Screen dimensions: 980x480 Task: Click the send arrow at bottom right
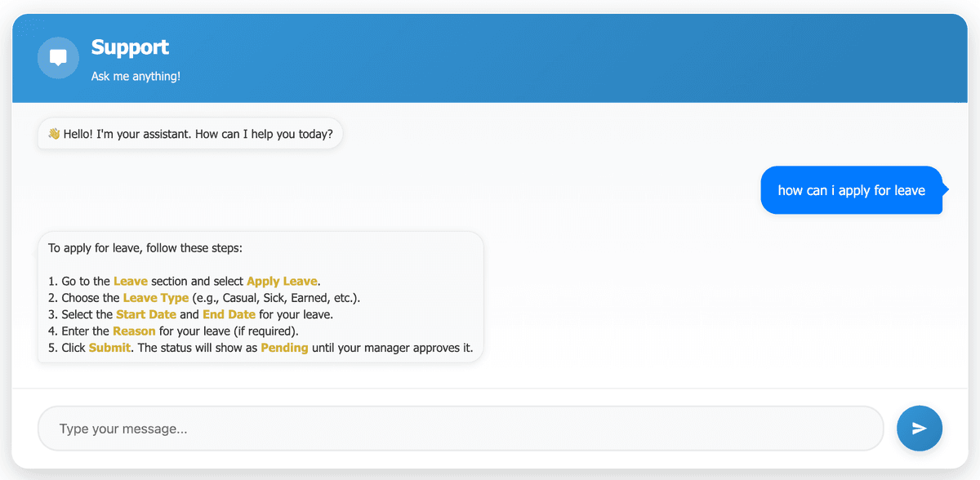tap(920, 428)
